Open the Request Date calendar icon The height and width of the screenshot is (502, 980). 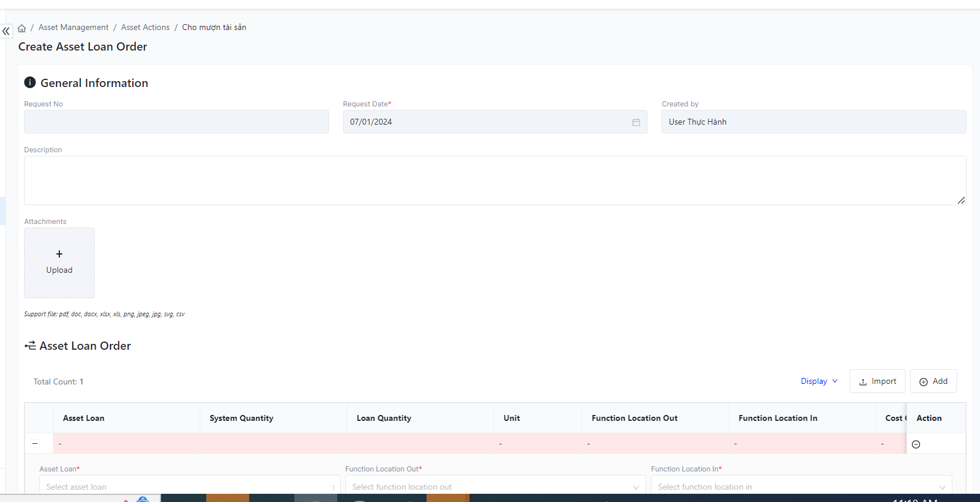click(x=636, y=122)
